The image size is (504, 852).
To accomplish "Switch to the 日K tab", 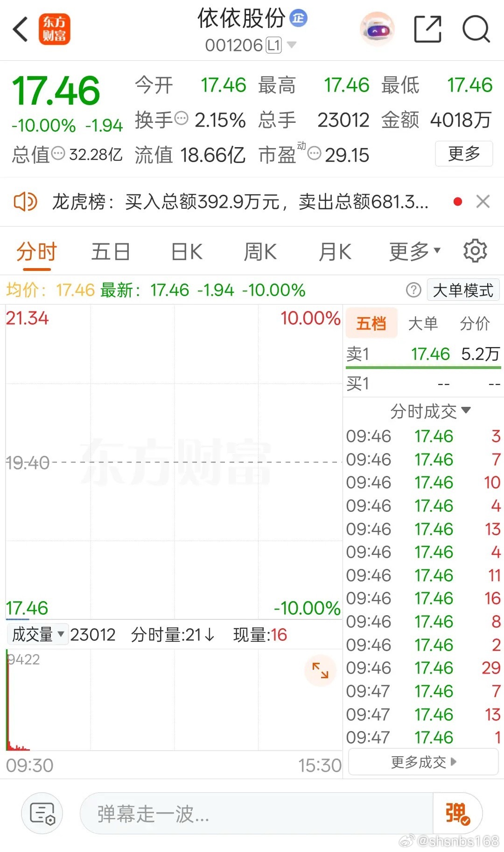I will (187, 252).
